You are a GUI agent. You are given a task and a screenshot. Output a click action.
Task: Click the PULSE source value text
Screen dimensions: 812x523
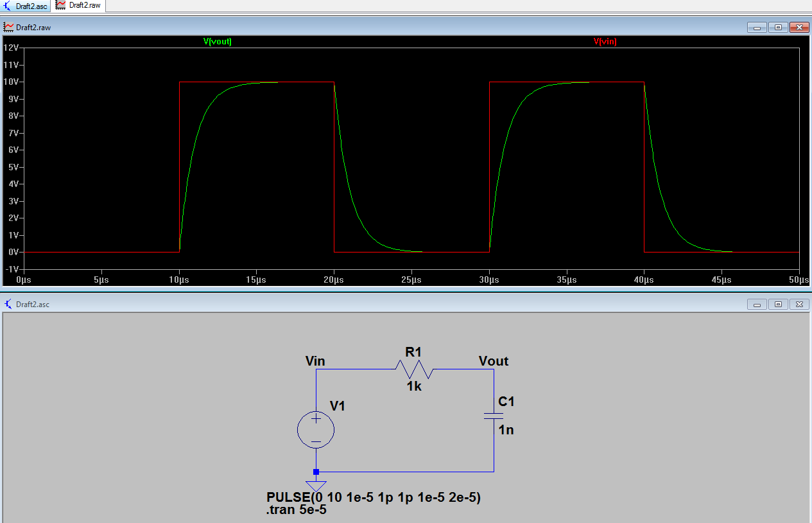[374, 498]
